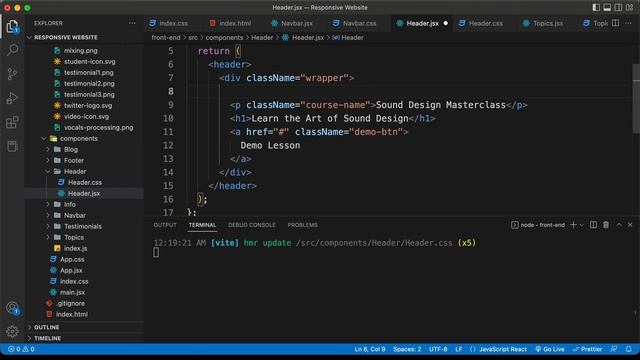The image size is (640, 360).
Task: Kill the terminal with trash icon
Action: [x=606, y=225]
